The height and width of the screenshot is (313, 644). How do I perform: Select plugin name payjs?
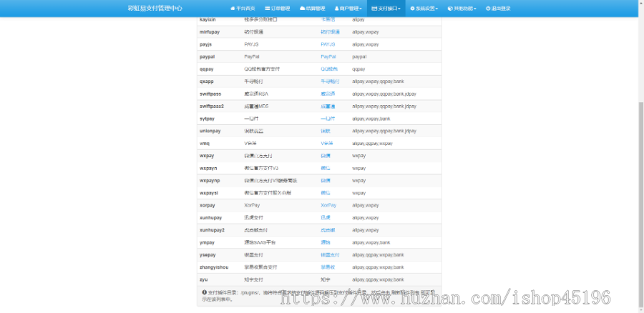click(x=206, y=44)
